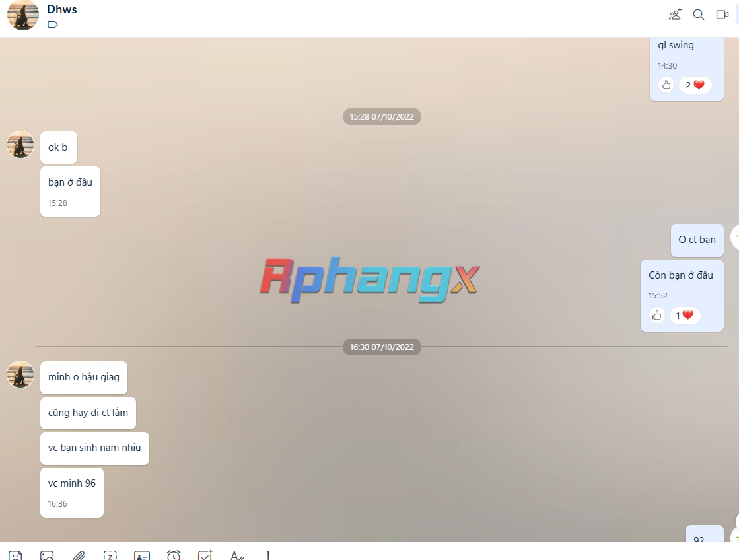Click the 16:30 07/10/2022 date separator
The image size is (739, 560).
[x=382, y=347]
